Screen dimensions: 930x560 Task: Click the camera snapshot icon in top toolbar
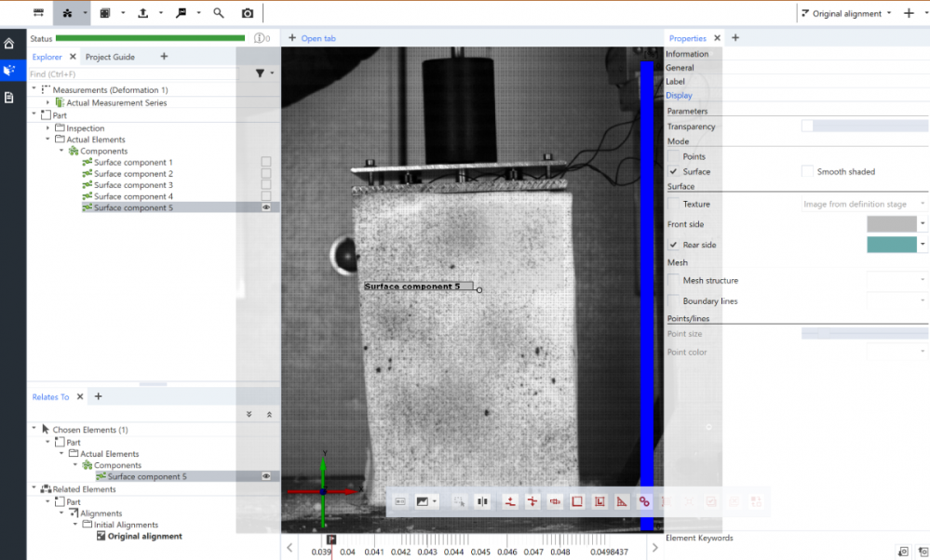click(x=247, y=13)
